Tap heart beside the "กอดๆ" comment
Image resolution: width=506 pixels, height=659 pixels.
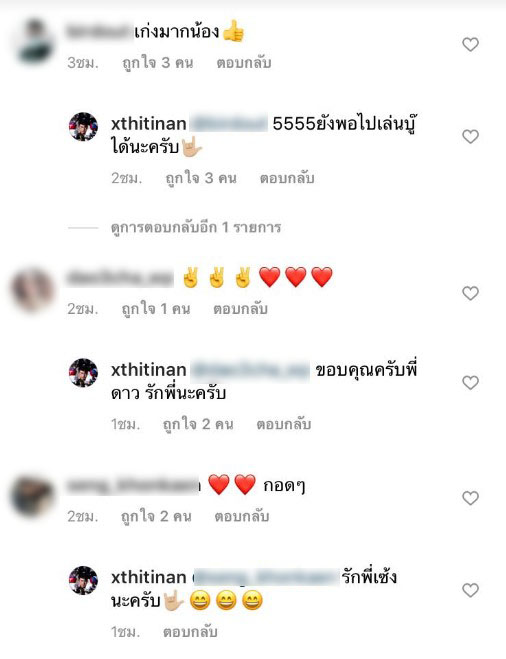click(x=470, y=498)
